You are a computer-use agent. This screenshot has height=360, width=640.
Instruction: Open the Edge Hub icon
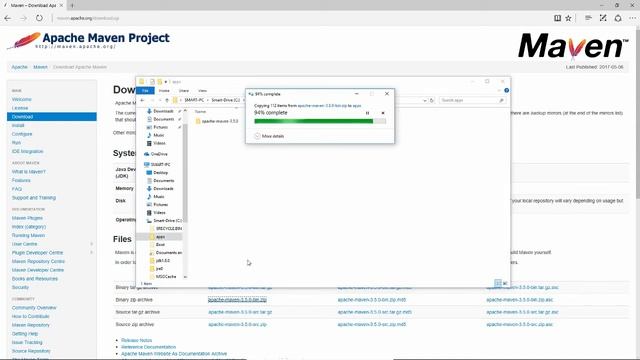[x=588, y=18]
